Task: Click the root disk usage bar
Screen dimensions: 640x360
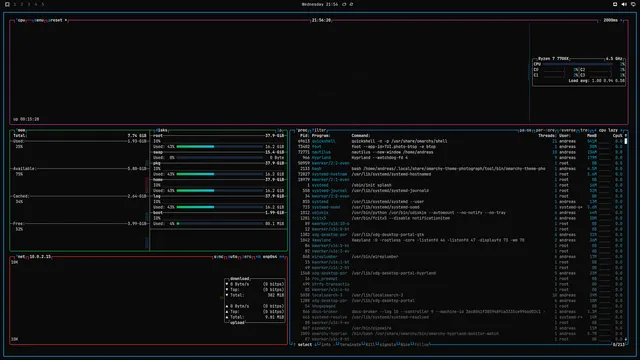Action: [220, 147]
